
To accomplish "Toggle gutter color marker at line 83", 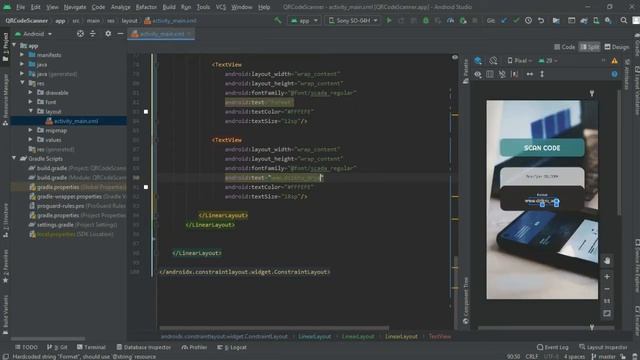I will coord(146,111).
